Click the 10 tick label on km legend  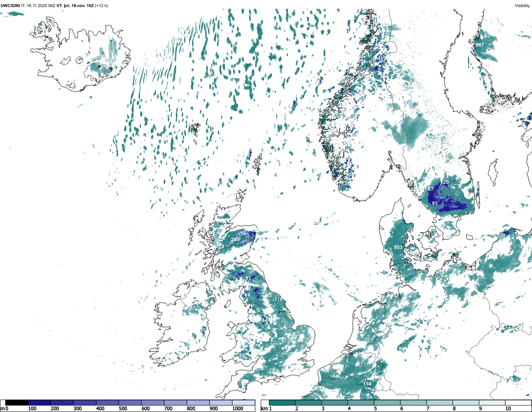point(508,409)
